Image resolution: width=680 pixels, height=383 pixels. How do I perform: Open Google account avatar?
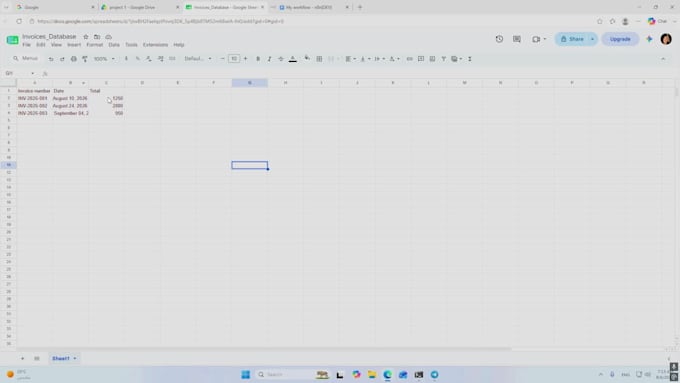666,39
